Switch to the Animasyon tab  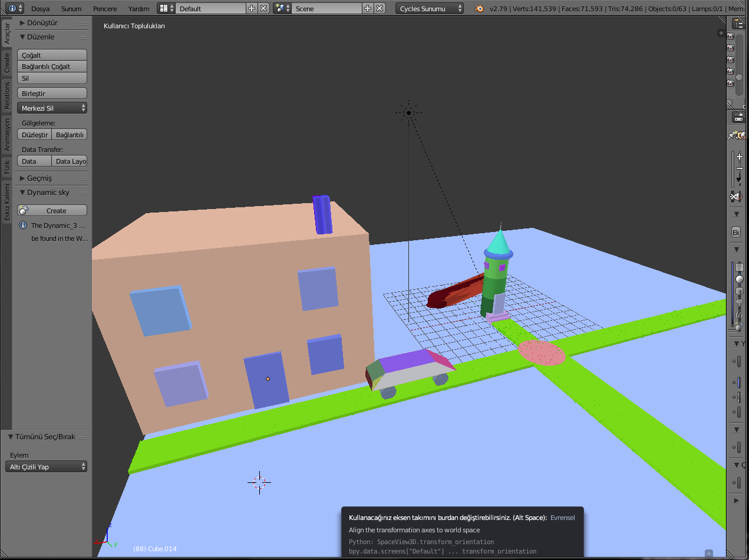click(6, 134)
